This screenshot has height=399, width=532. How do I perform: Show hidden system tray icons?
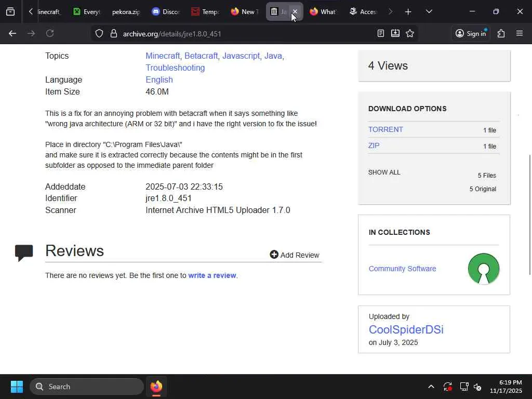point(431,387)
